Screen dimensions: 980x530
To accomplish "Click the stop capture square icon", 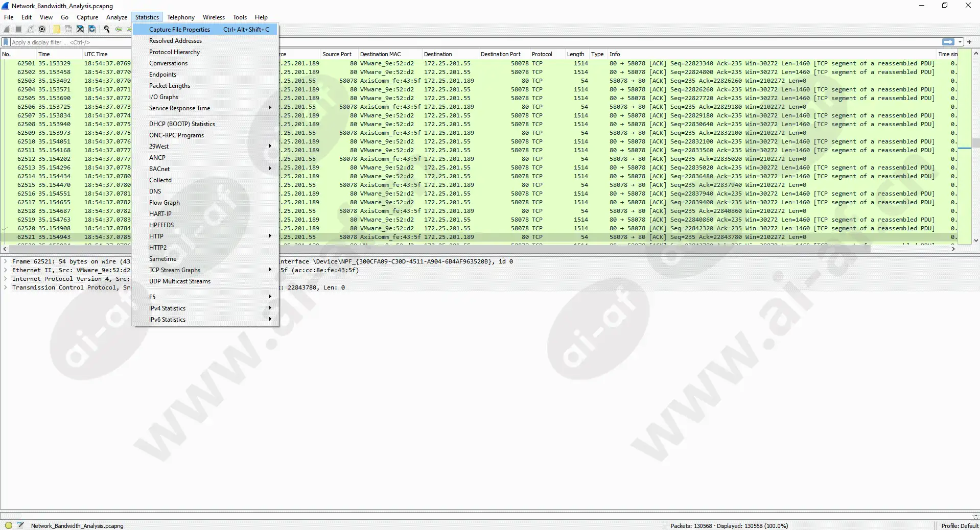I will [x=18, y=29].
